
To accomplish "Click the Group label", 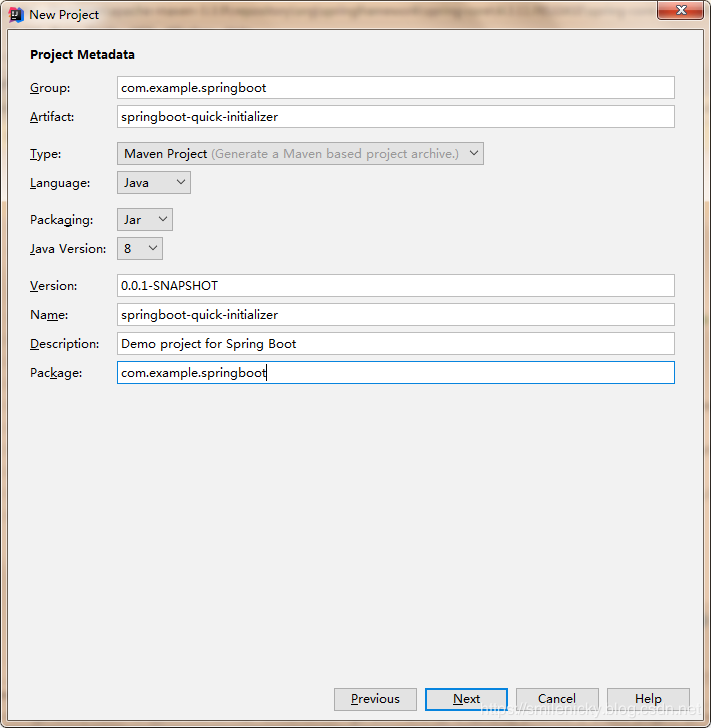I will pos(50,88).
